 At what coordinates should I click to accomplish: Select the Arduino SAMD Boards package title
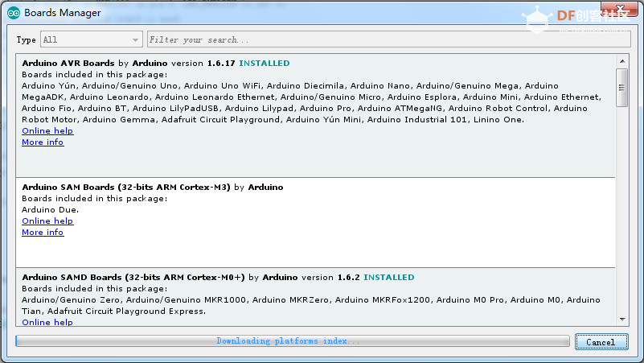coord(133,278)
